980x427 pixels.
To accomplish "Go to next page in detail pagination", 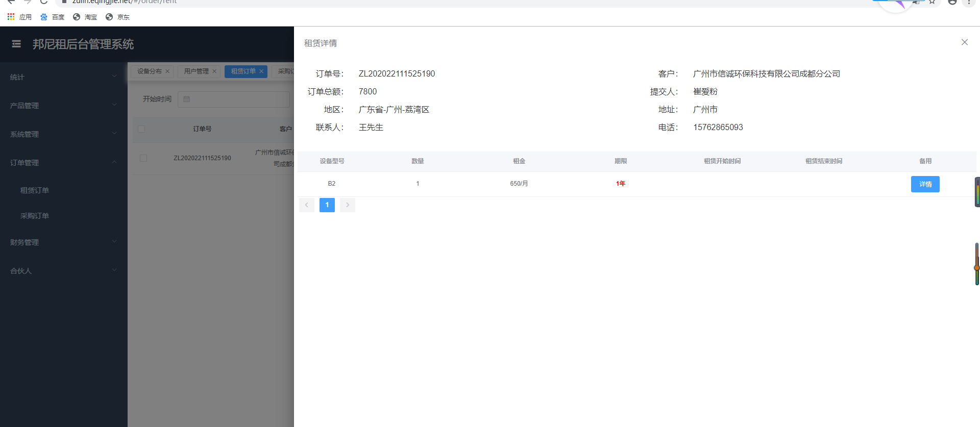I will pos(348,205).
